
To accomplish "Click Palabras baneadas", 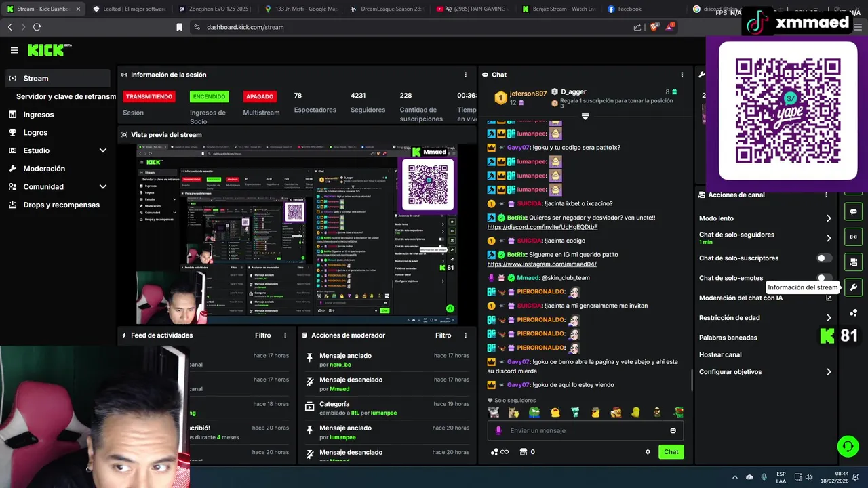I will click(x=728, y=338).
